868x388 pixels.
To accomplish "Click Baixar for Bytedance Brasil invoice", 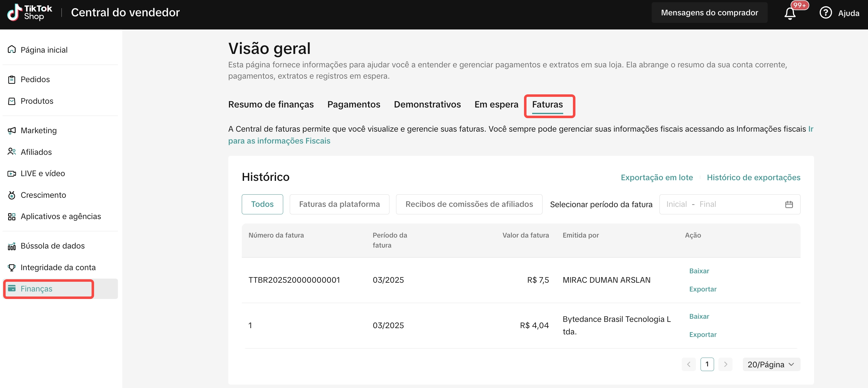I will 699,316.
